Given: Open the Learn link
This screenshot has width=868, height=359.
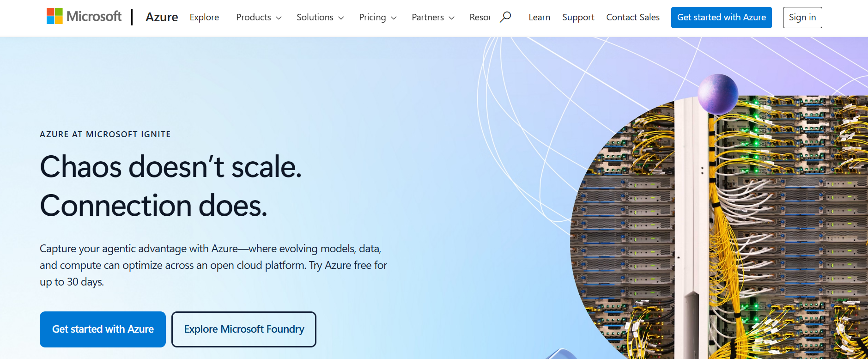Looking at the screenshot, I should [x=539, y=17].
